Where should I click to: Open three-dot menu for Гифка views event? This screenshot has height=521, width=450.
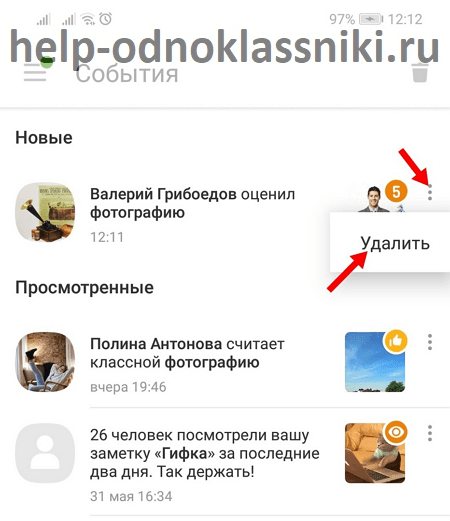(430, 433)
